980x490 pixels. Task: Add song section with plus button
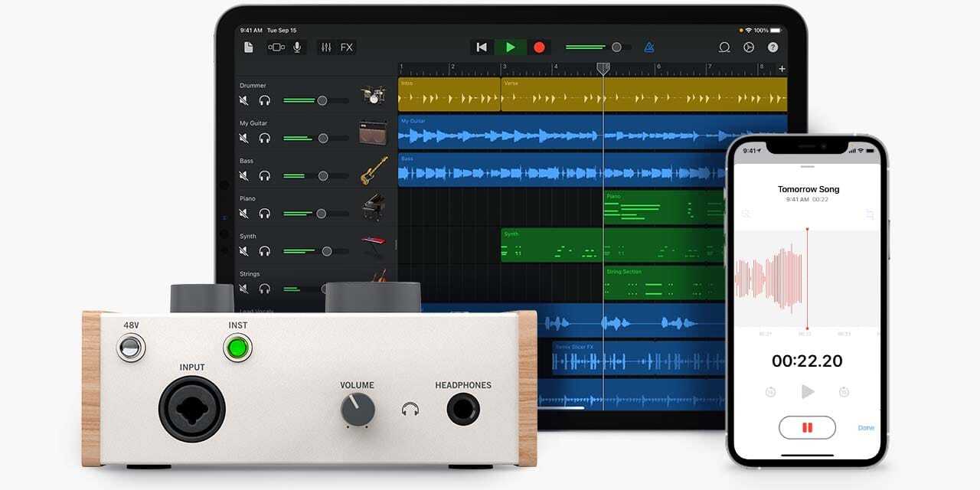(x=782, y=69)
